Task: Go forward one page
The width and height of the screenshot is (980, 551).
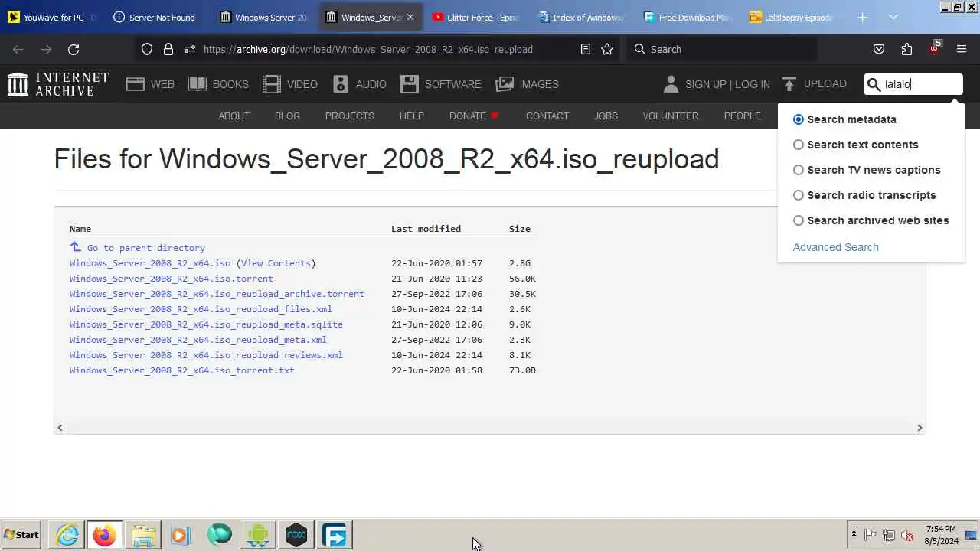Action: 46,49
